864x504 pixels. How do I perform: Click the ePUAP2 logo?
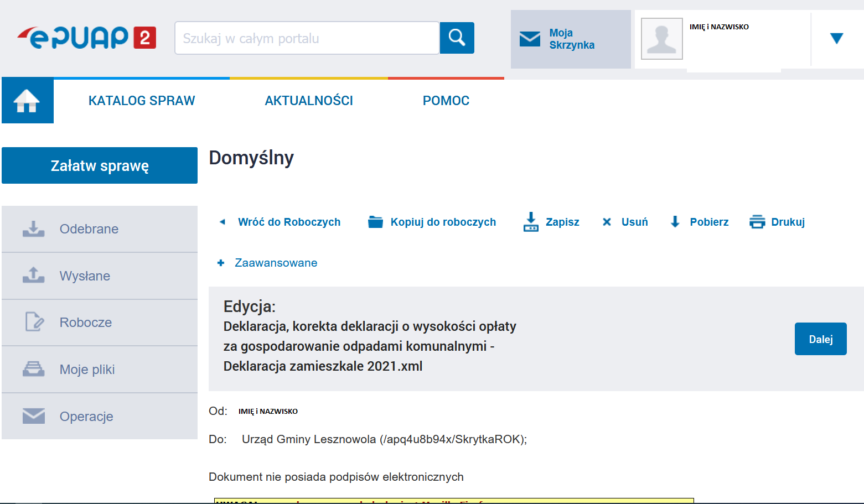[86, 38]
